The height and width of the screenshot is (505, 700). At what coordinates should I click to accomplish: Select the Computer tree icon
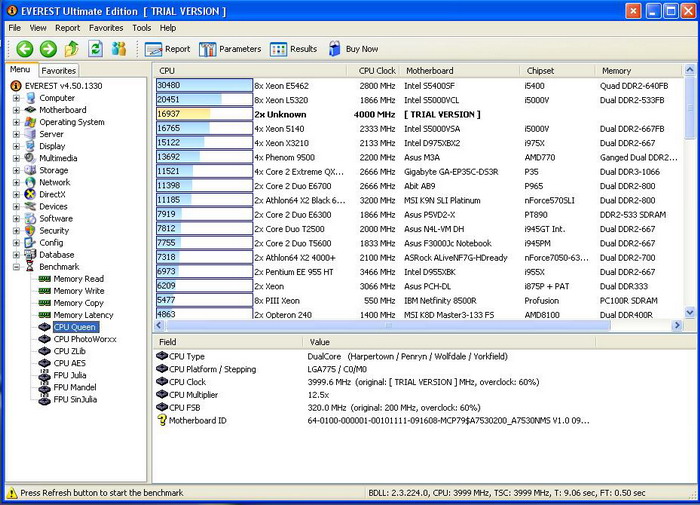click(x=30, y=98)
